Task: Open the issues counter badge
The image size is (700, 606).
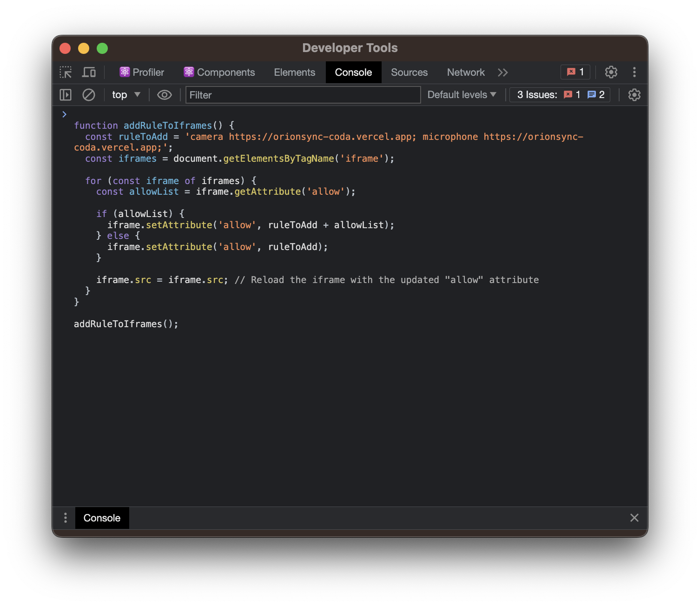Action: click(x=575, y=72)
